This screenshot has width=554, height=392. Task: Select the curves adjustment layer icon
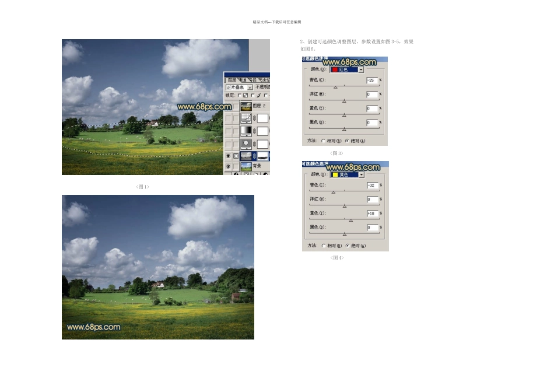(246, 118)
